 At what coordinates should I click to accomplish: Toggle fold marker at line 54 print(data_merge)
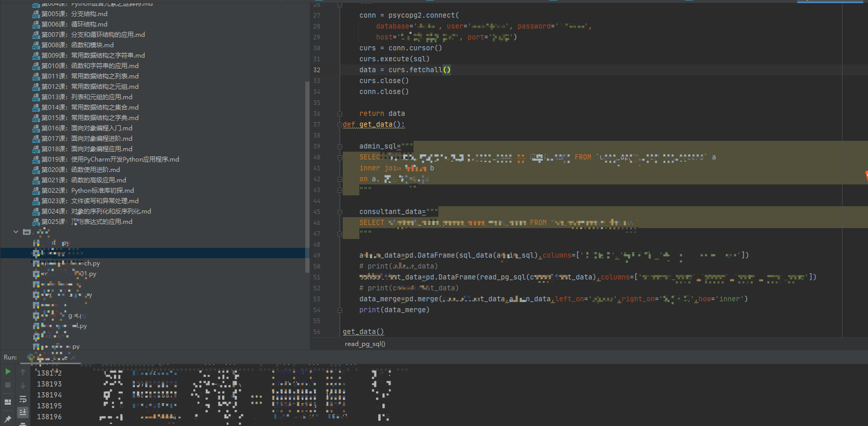coord(340,310)
